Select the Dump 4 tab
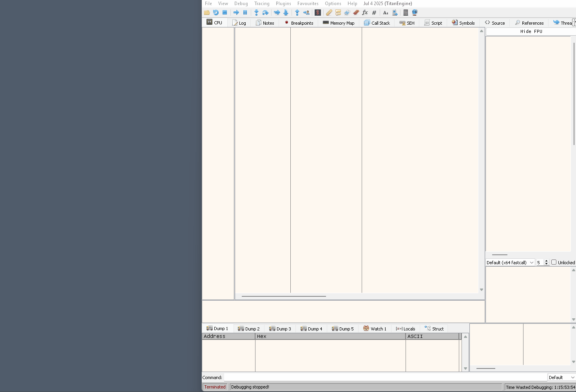576x392 pixels. point(312,329)
